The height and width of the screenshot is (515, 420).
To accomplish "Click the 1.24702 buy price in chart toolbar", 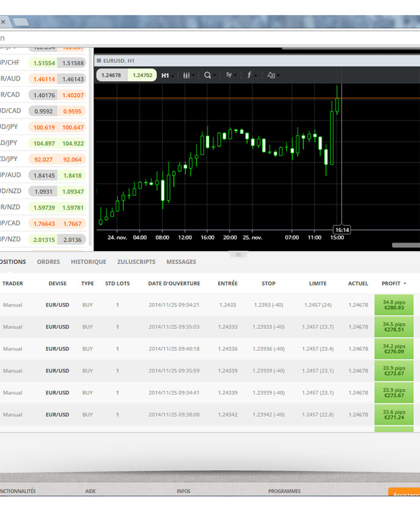I will pyautogui.click(x=142, y=75).
